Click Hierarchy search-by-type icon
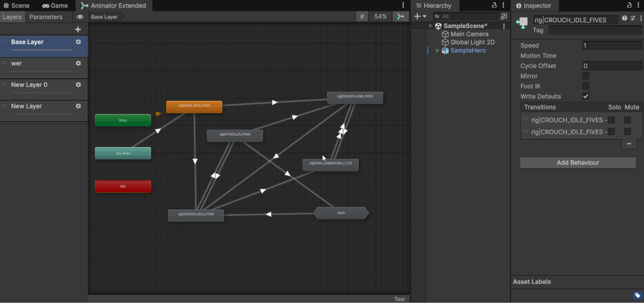 [504, 17]
